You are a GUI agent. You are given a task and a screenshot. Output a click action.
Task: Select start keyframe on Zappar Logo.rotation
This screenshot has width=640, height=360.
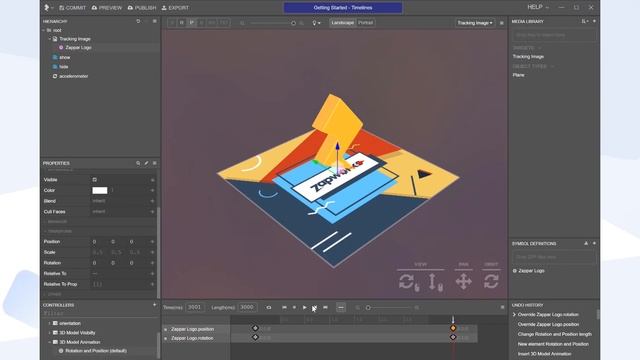(x=255, y=338)
